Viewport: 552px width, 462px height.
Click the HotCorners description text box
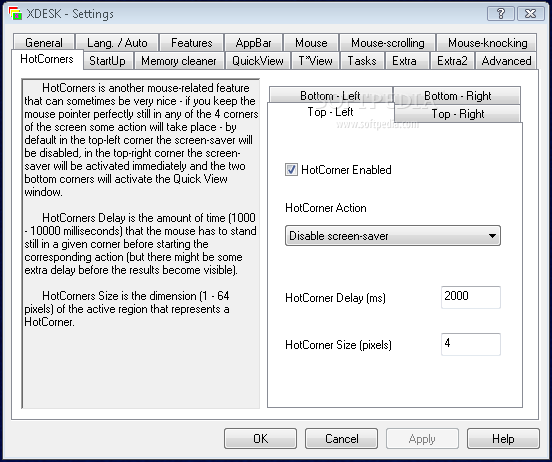pos(141,244)
